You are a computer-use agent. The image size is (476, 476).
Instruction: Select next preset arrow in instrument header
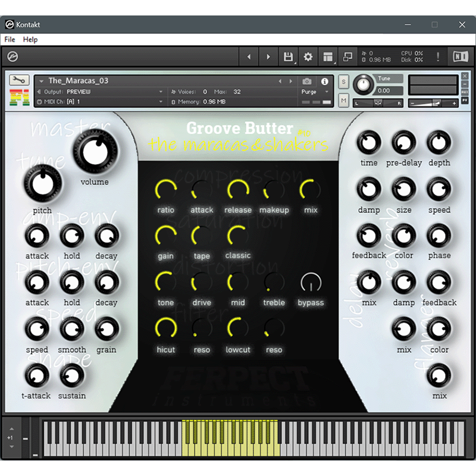point(291,82)
